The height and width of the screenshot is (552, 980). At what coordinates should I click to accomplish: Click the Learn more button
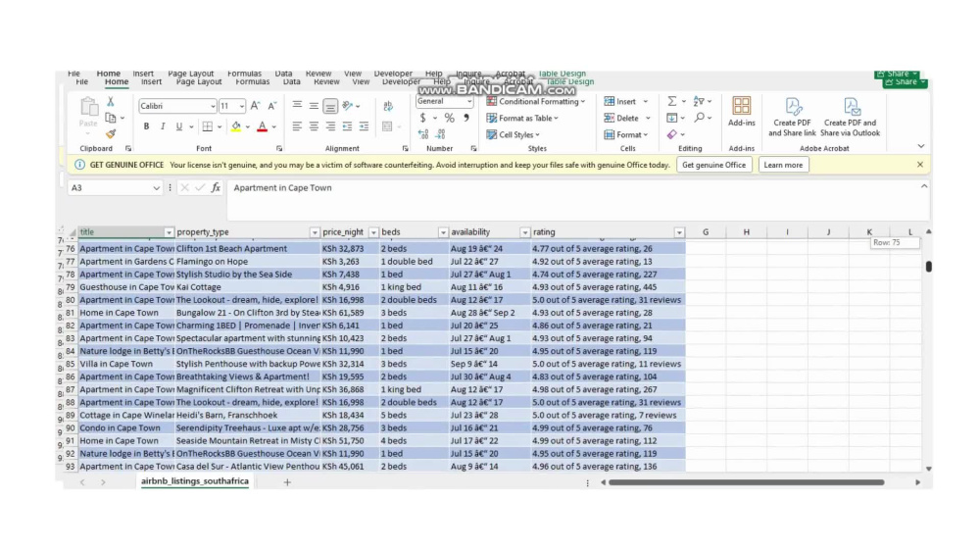783,165
